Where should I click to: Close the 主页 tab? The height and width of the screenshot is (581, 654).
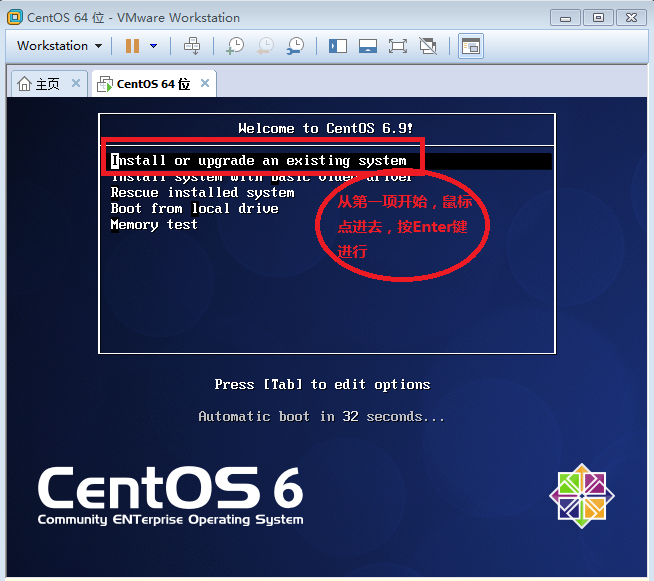click(76, 83)
